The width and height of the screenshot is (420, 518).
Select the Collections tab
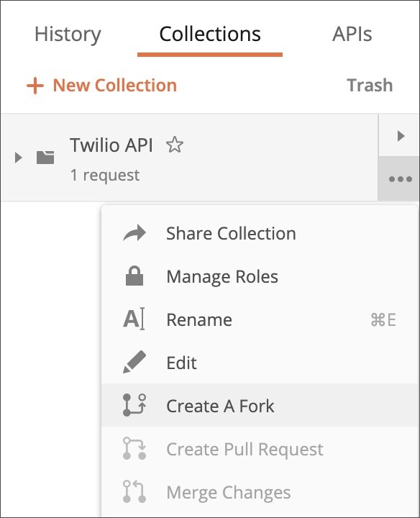pyautogui.click(x=210, y=34)
